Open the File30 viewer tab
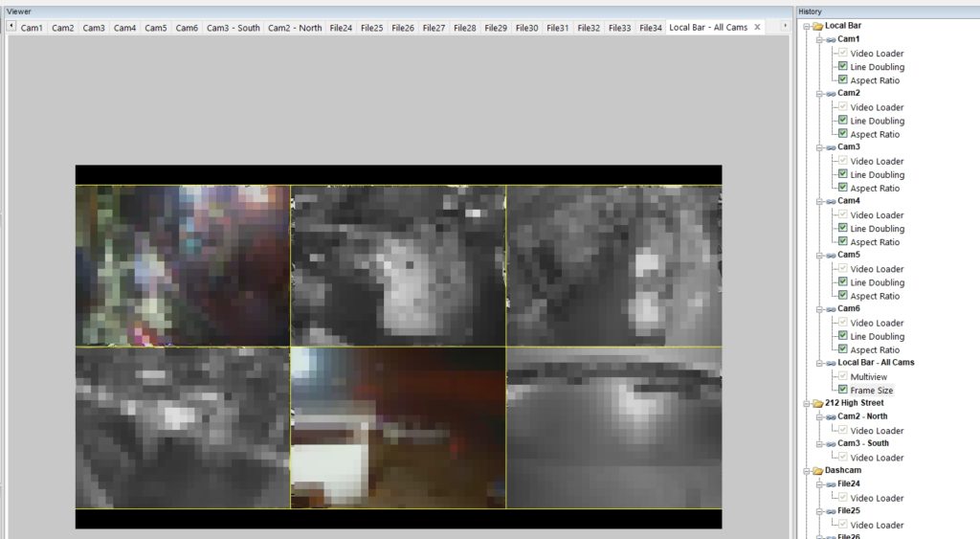980x539 pixels. [527, 28]
